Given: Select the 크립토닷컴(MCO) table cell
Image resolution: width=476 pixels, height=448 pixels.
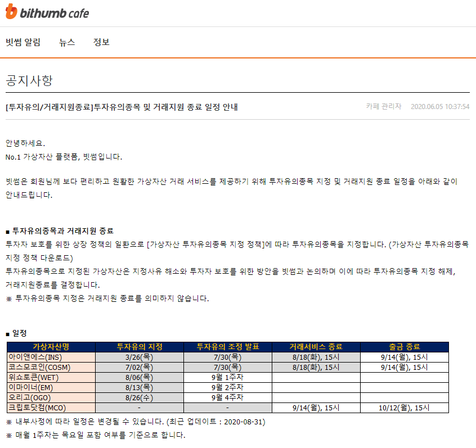Looking at the screenshot, I should point(51,408).
